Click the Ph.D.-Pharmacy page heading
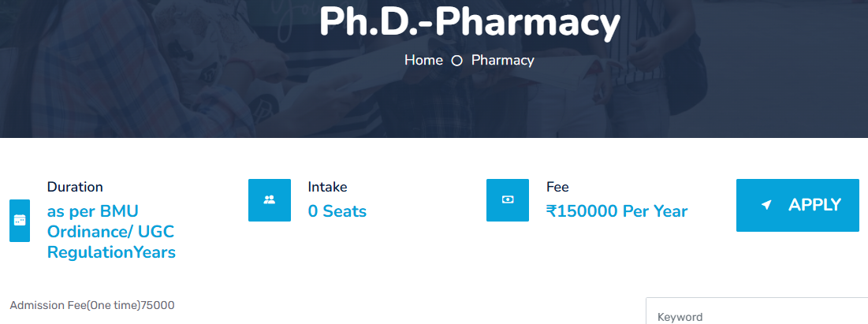This screenshot has width=868, height=324. click(x=470, y=22)
